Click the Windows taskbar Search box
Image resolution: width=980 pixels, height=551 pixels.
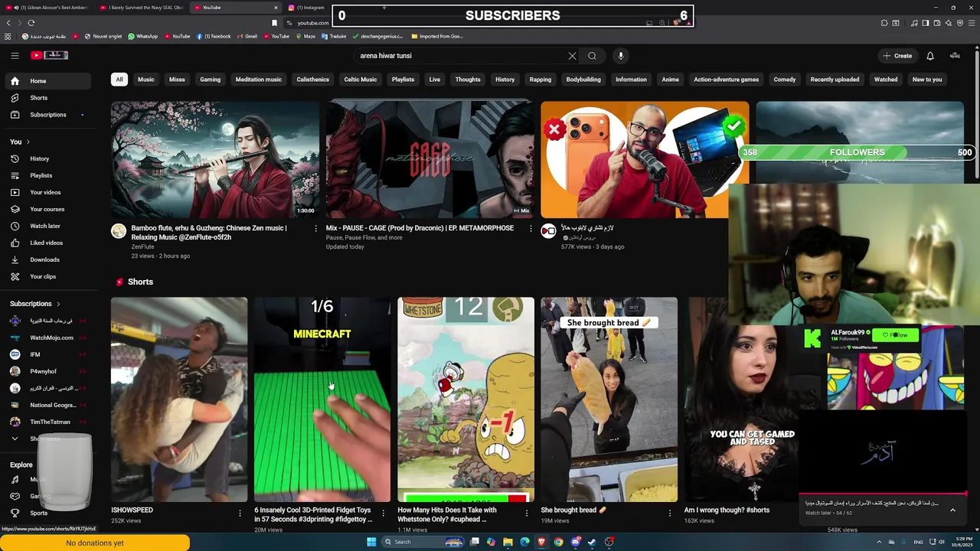point(421,542)
